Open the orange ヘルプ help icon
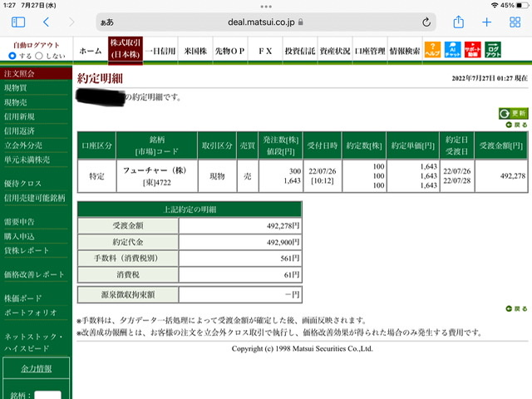The width and height of the screenshot is (532, 399). (x=432, y=50)
